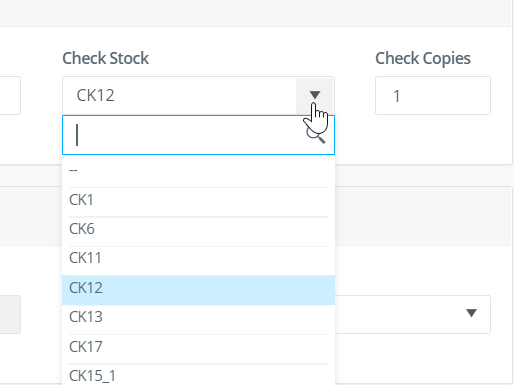Select CK11 in the dropdown list
The width and height of the screenshot is (514, 385).
click(x=198, y=258)
